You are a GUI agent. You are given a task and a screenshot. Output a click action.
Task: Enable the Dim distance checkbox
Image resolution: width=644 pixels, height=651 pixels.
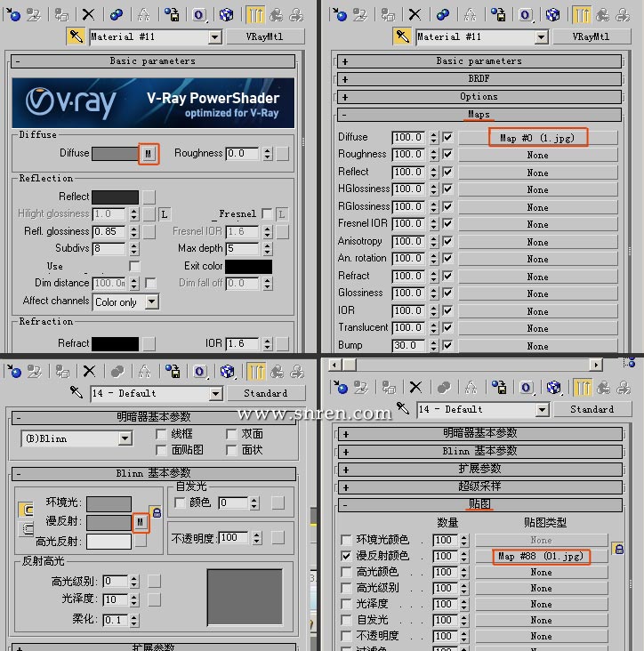(x=150, y=284)
